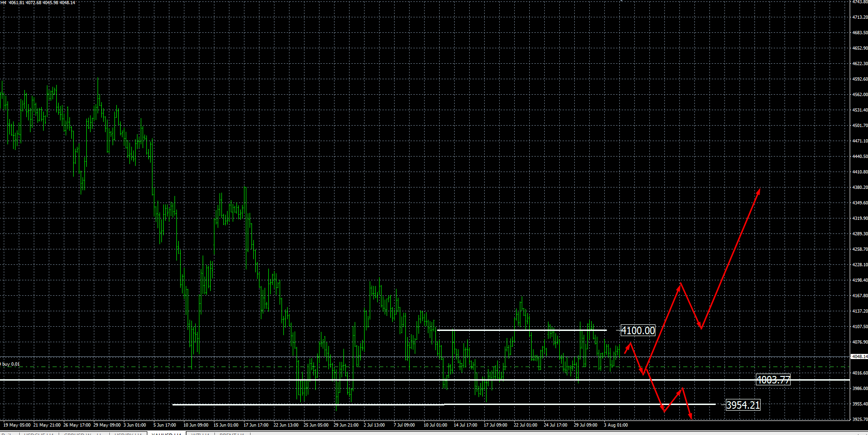Select the 4100.00 price label
The width and height of the screenshot is (868, 435).
(x=638, y=330)
